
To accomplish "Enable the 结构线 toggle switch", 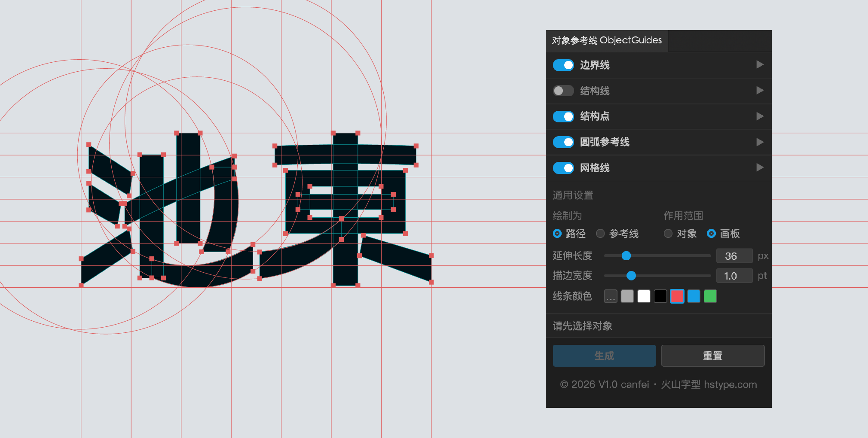I will pos(563,91).
